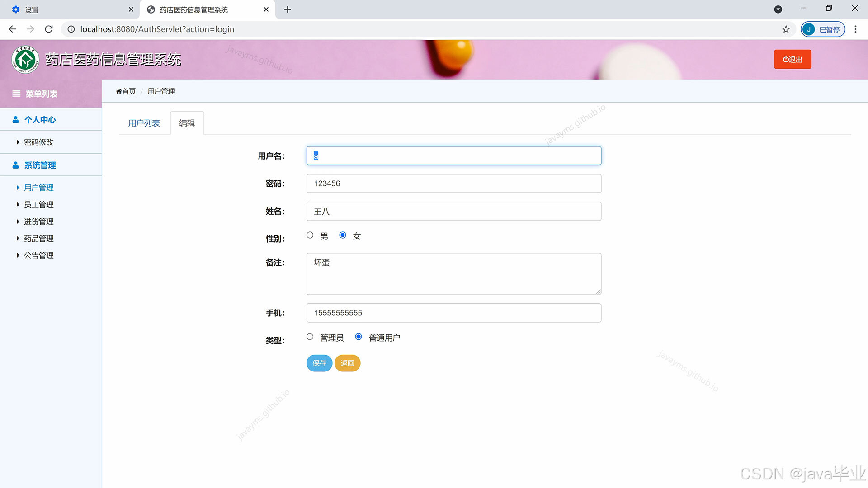Click the browser forward arrow

30,29
